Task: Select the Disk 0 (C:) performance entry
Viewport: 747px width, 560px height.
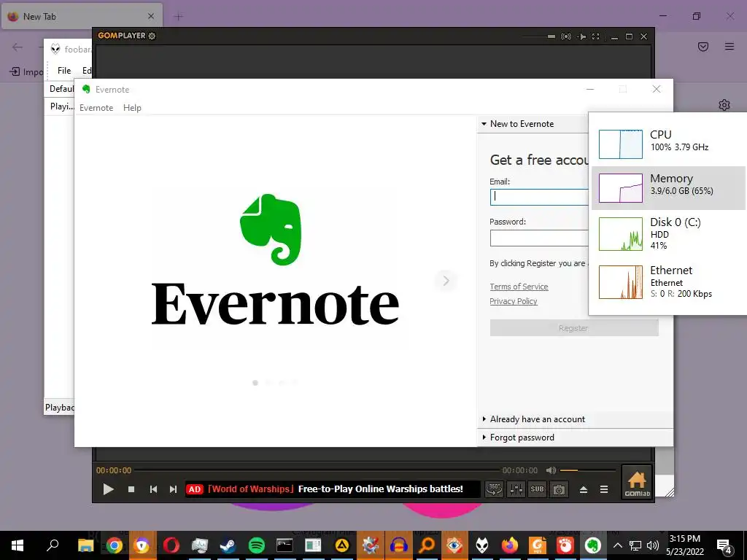Action: 668,233
